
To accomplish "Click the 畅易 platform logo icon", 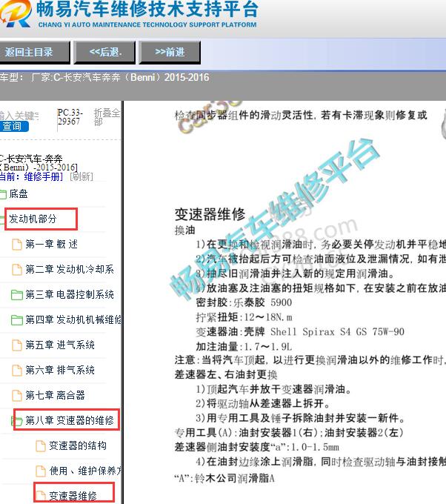I will (16, 13).
